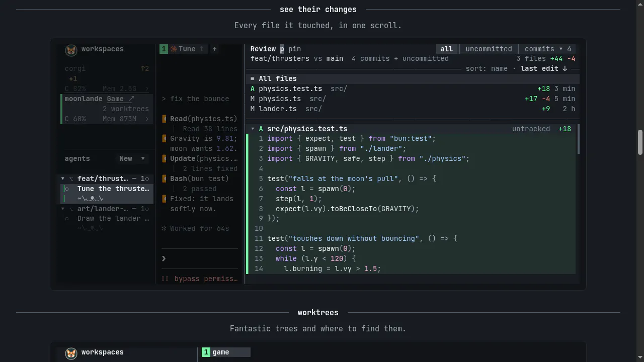Click the page's vertical scrollbar thumb

click(x=640, y=142)
